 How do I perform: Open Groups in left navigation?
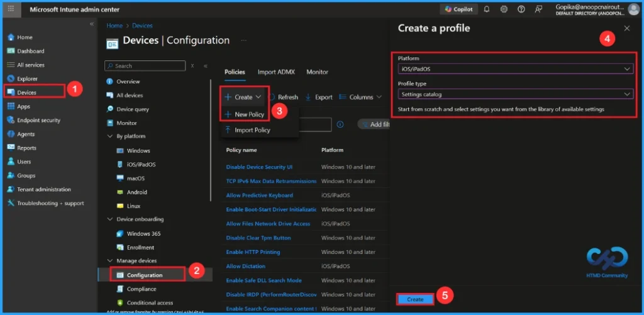pyautogui.click(x=26, y=175)
